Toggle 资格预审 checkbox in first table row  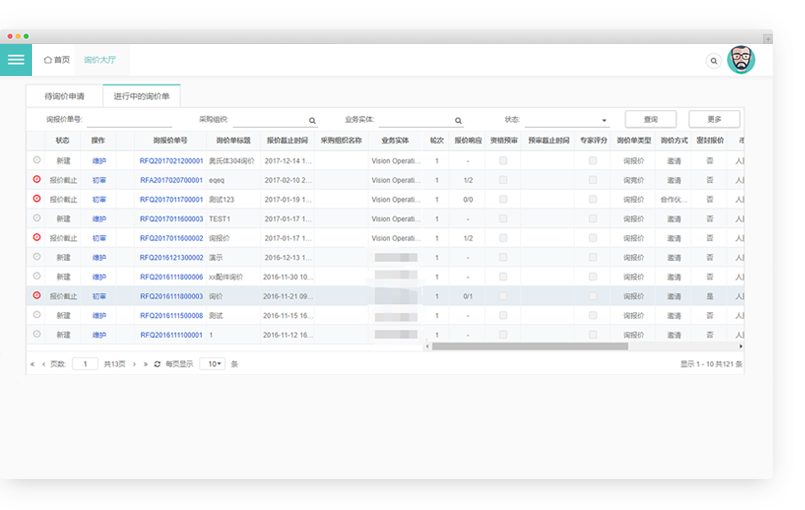click(x=503, y=160)
